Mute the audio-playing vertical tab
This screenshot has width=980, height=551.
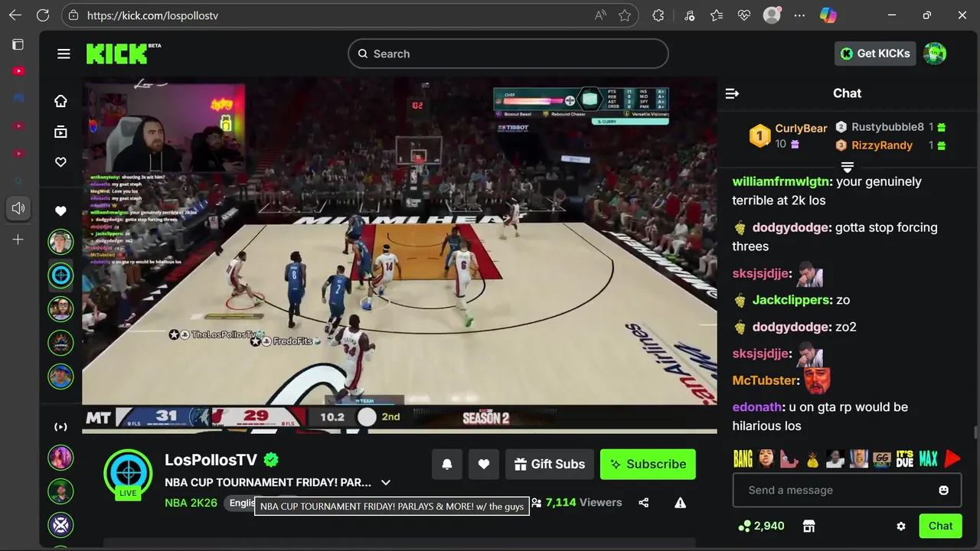pyautogui.click(x=18, y=208)
